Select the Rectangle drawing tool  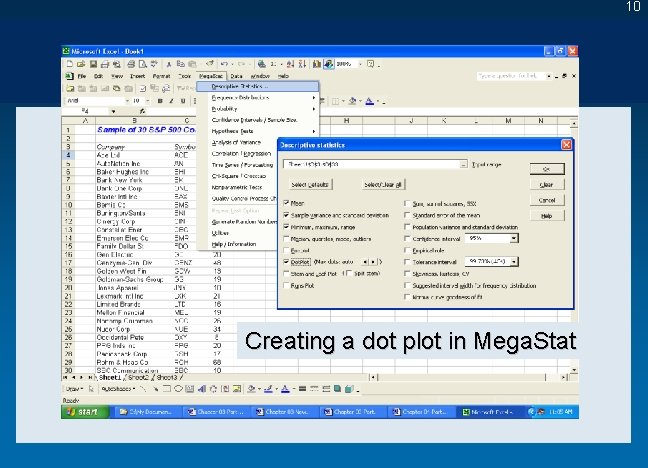tap(167, 389)
